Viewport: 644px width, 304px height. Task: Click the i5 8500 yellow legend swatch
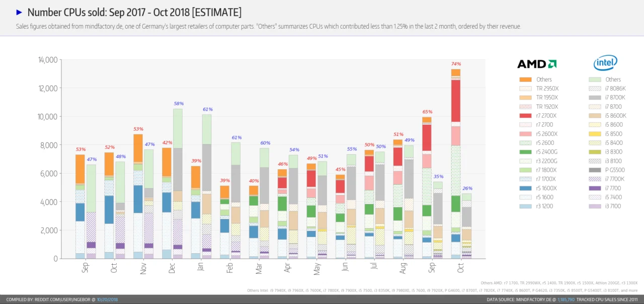(x=595, y=134)
